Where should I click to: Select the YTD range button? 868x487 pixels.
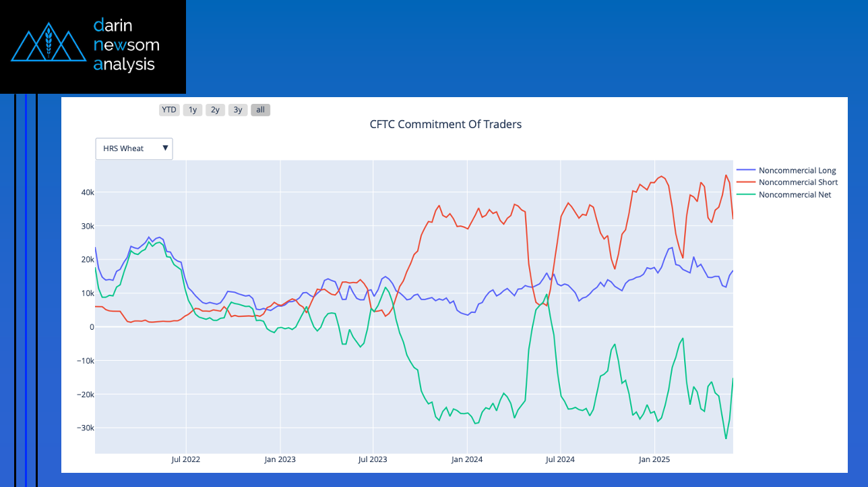point(168,110)
